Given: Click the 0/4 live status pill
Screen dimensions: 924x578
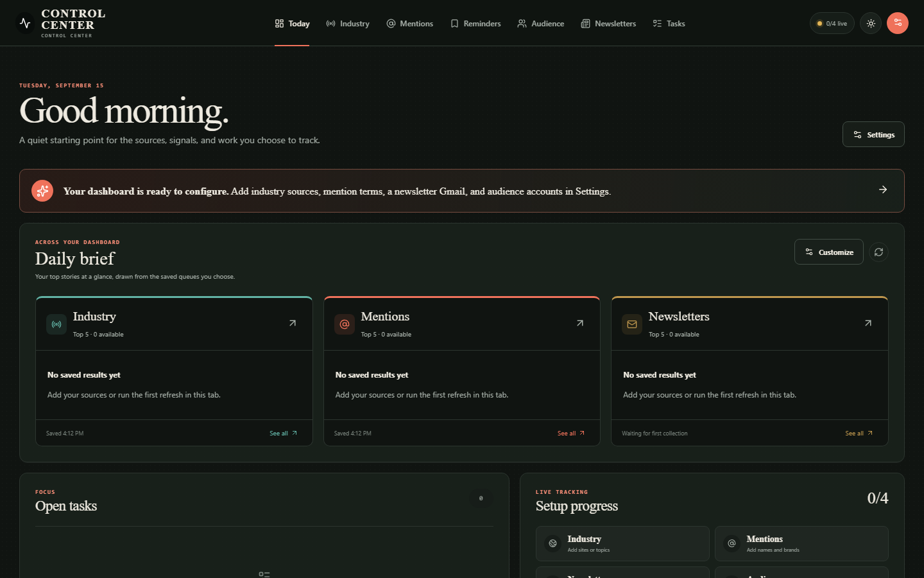Looking at the screenshot, I should (x=832, y=23).
